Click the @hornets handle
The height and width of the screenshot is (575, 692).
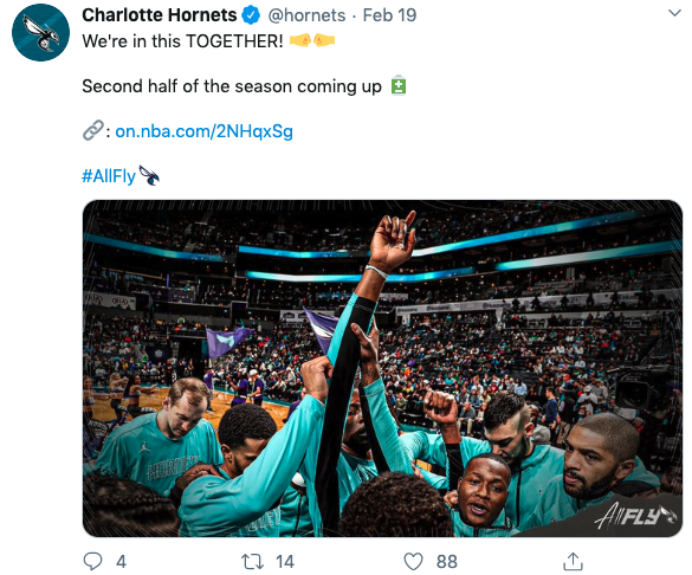[x=307, y=15]
